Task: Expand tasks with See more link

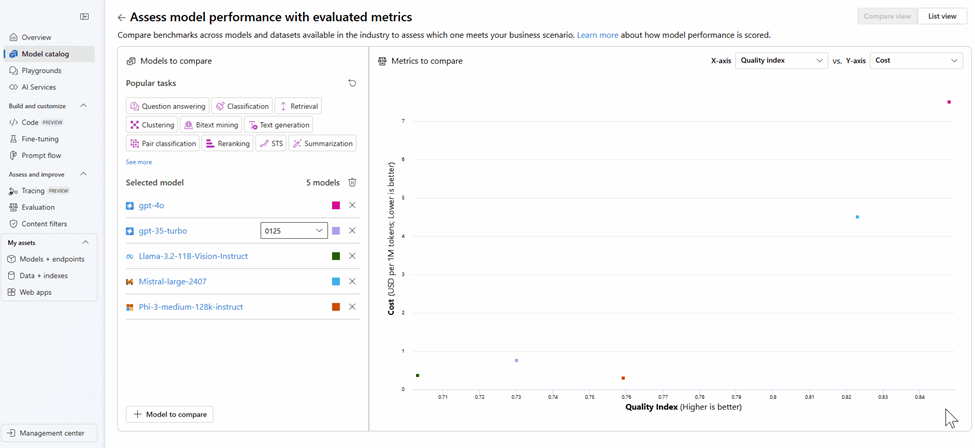Action: point(139,162)
